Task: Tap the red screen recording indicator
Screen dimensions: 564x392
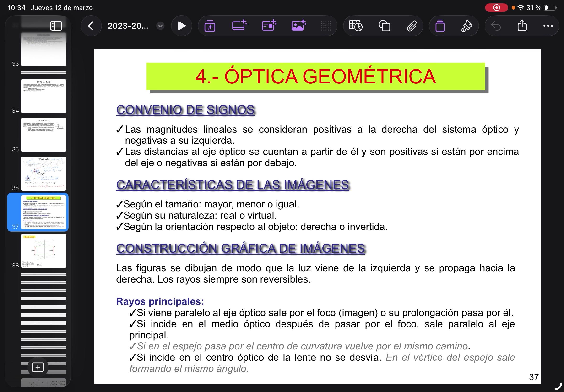Action: (x=496, y=8)
